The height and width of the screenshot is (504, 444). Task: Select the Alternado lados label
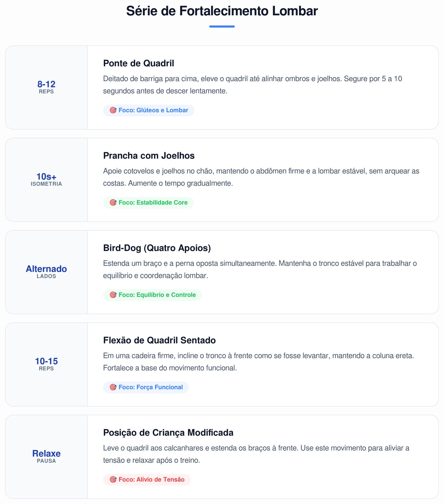click(x=46, y=271)
